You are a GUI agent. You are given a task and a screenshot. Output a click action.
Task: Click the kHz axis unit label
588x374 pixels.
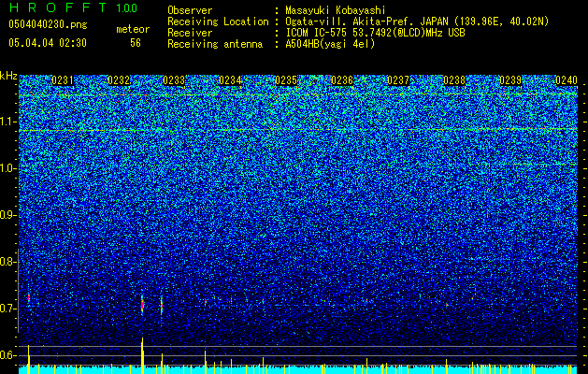point(8,76)
